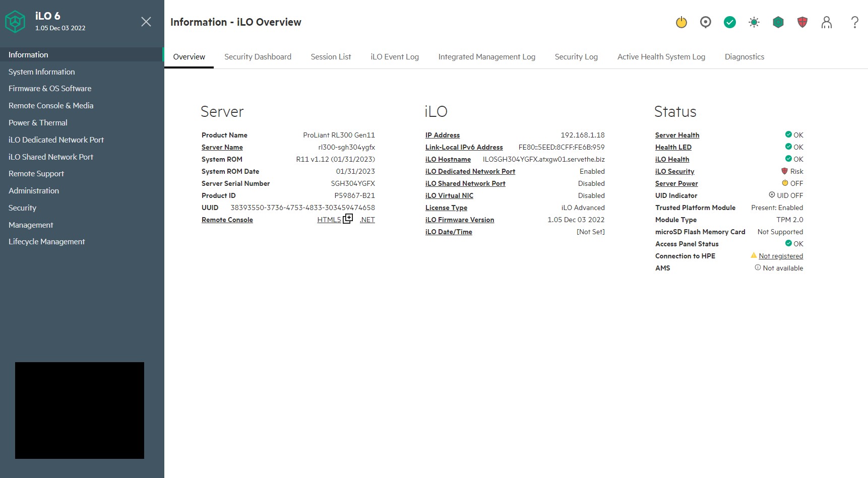Screen dimensions: 868x478
Task: Open the Session List tab
Action: (x=331, y=57)
